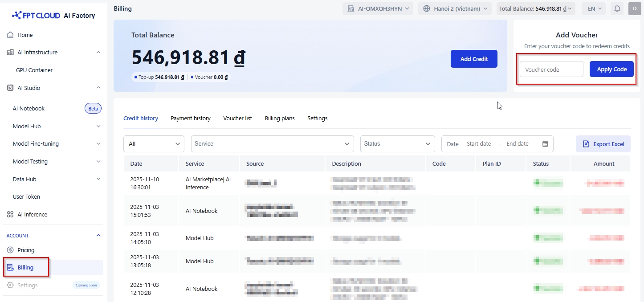The width and height of the screenshot is (644, 302).
Task: Click the FPT Cloud AI Factory logo
Action: click(x=53, y=16)
